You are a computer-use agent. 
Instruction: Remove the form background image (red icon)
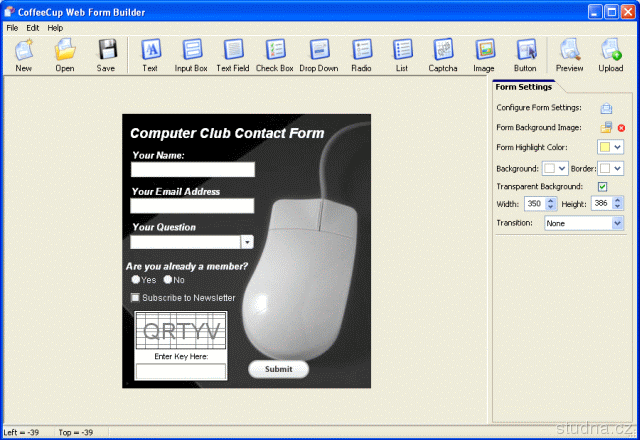point(621,128)
